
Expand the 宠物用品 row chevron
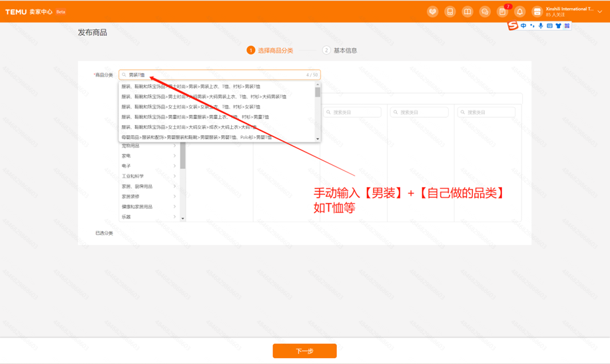pyautogui.click(x=174, y=146)
